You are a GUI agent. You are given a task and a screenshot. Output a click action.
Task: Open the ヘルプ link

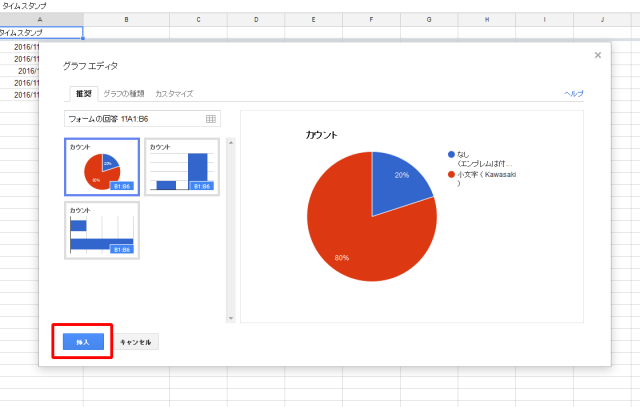point(574,93)
